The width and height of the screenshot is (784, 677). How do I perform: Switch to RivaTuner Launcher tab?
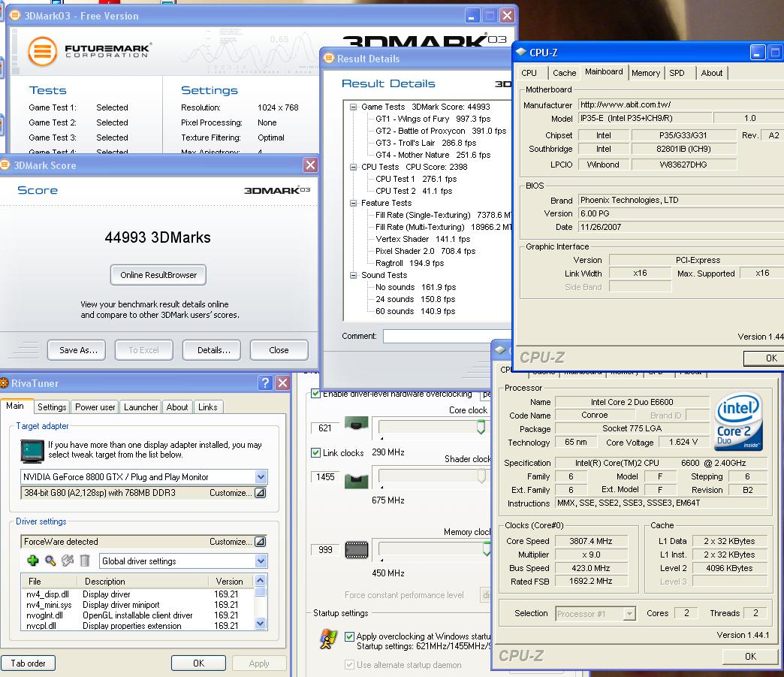141,407
